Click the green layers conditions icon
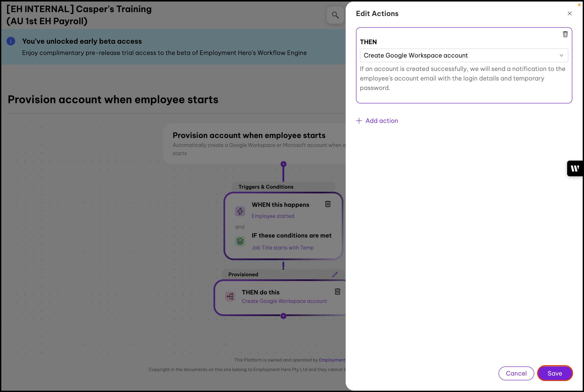Screen dimensions: 584x392 tap(240, 241)
